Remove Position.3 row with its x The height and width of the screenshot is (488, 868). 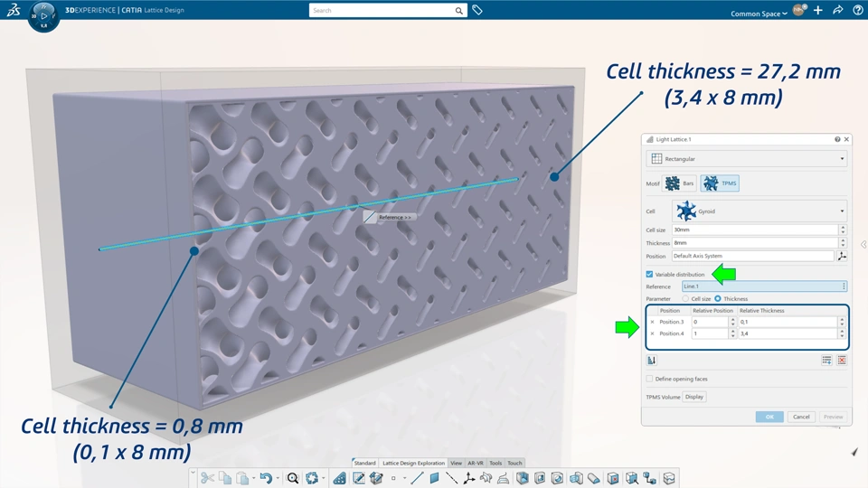(652, 322)
